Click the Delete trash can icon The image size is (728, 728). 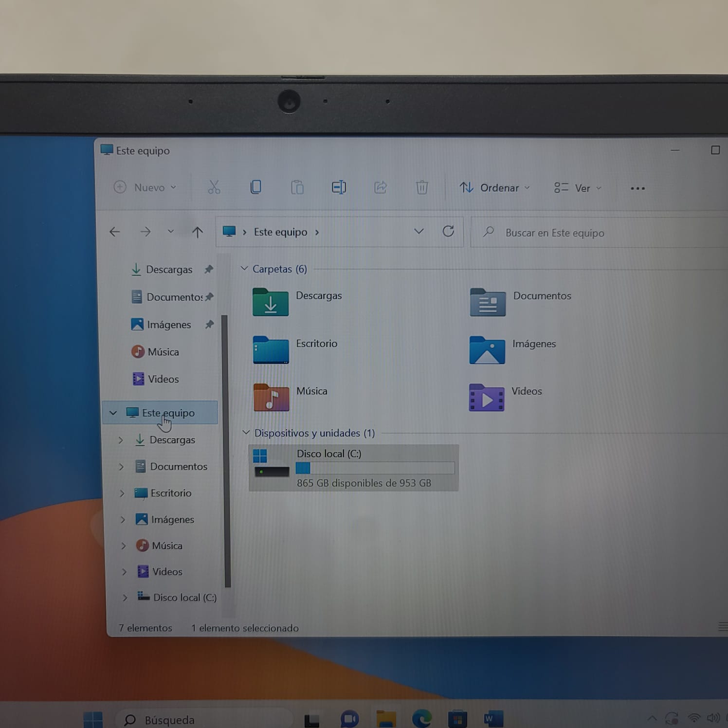(422, 187)
